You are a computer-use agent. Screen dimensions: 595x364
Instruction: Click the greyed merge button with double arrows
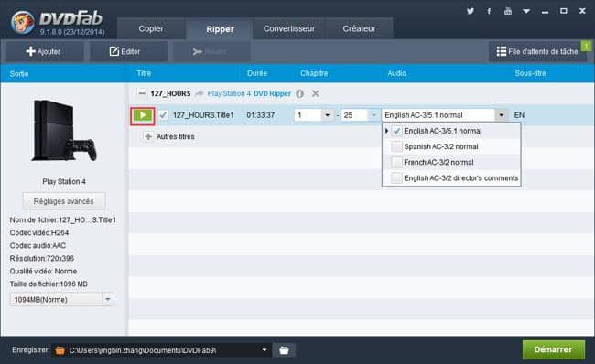tap(211, 51)
